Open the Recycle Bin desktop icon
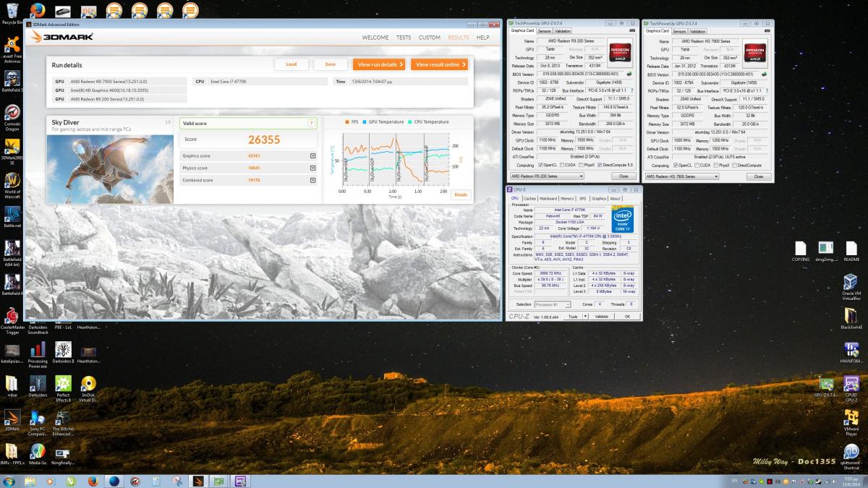Screen dimensions: 868x488 coord(11,12)
